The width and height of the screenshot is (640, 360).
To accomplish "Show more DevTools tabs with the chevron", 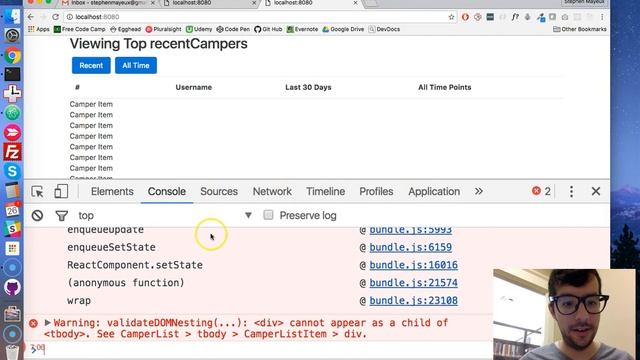I will 479,191.
